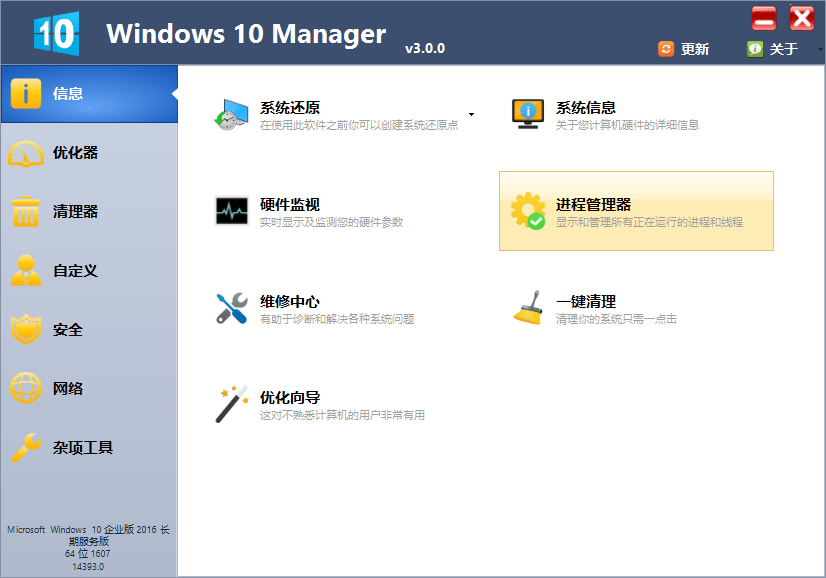The height and width of the screenshot is (578, 826).
Task: Switch to the 优化器 section
Action: pyautogui.click(x=88, y=152)
